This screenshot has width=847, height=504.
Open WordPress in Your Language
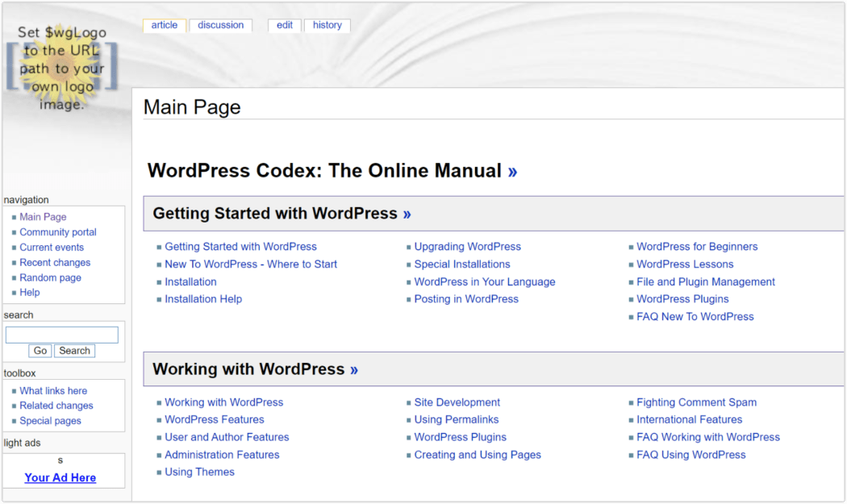coord(485,281)
